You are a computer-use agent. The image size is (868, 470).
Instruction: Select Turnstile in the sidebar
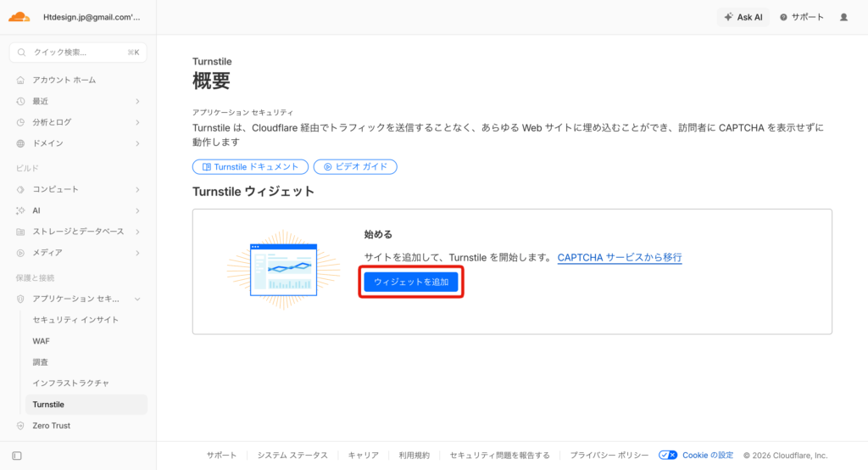click(48, 405)
